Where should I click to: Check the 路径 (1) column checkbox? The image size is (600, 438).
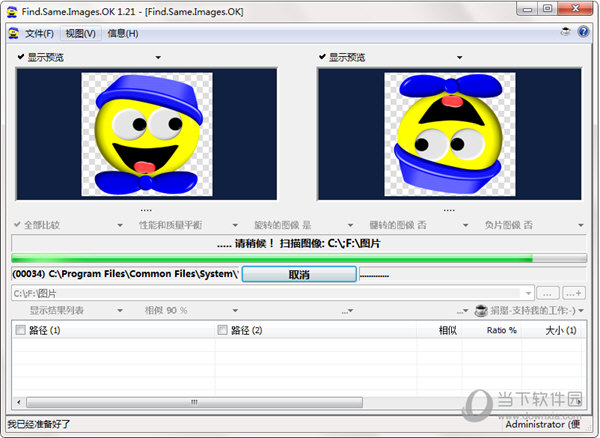(20, 330)
